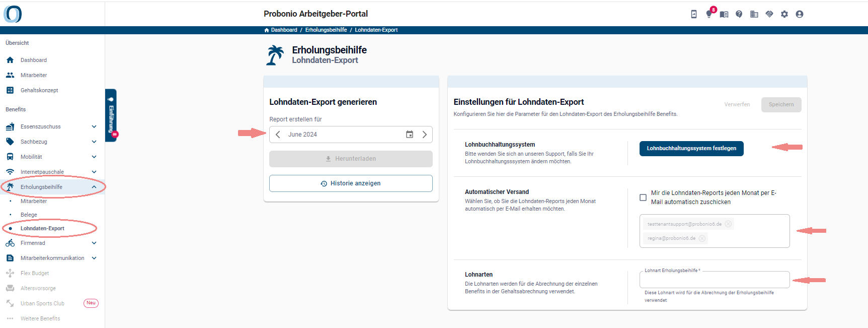Click Historie anzeigen button
This screenshot has width=868, height=328.
(x=351, y=183)
